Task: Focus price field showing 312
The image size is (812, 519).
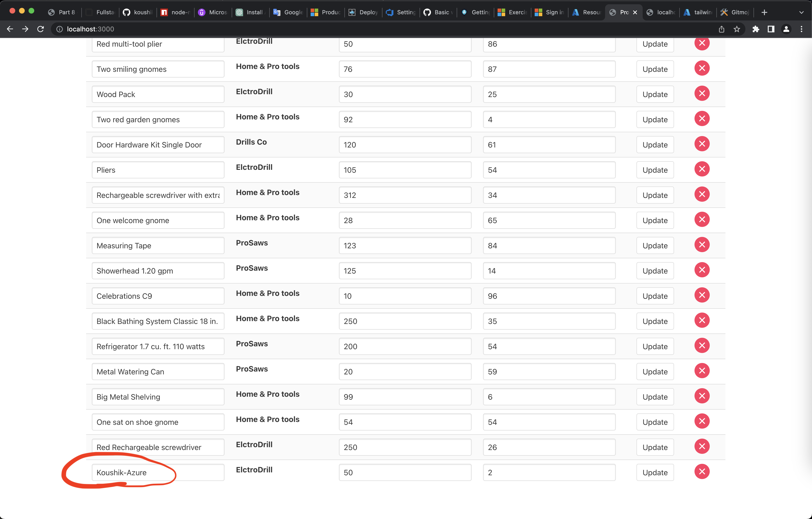Action: pyautogui.click(x=405, y=195)
